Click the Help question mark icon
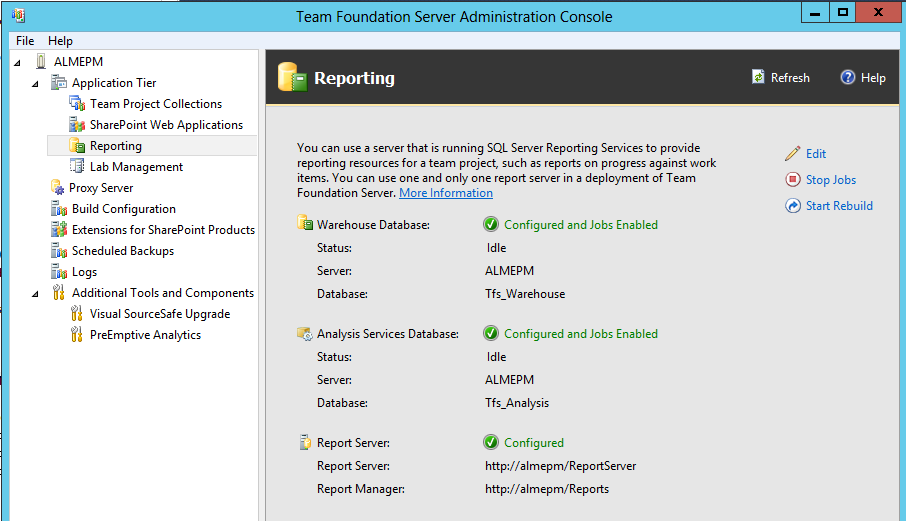This screenshot has height=521, width=906. click(x=847, y=77)
